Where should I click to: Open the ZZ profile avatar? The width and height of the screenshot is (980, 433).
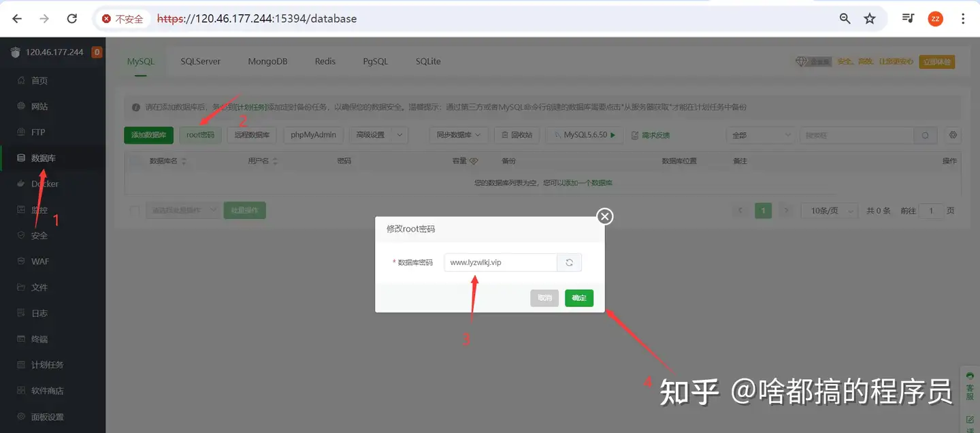click(935, 19)
